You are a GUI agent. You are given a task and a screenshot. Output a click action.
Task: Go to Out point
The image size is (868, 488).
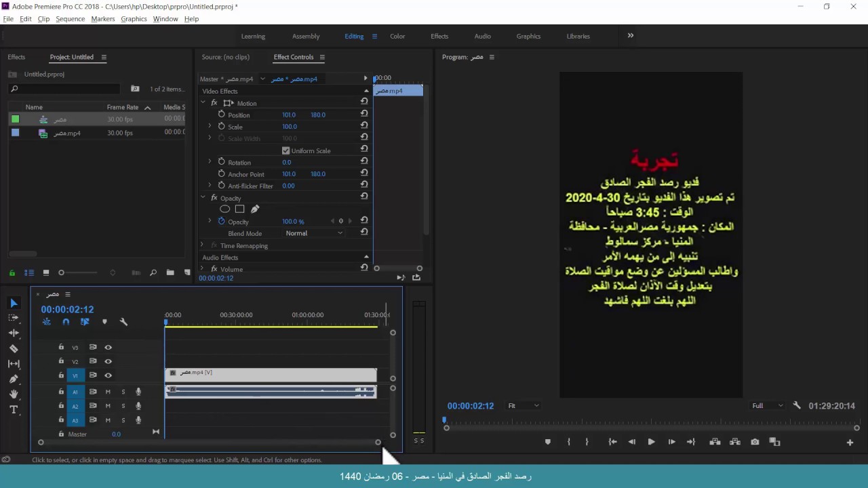coord(691,442)
